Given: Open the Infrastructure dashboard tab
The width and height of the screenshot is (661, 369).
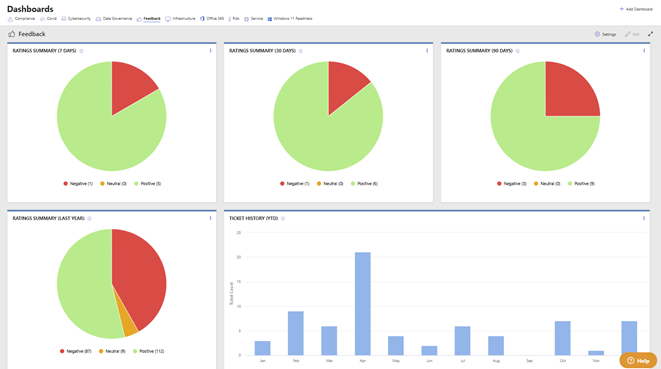Looking at the screenshot, I should (180, 19).
